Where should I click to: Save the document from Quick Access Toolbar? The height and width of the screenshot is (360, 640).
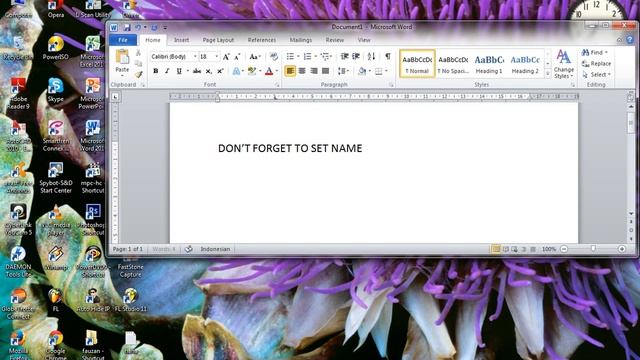coord(127,27)
